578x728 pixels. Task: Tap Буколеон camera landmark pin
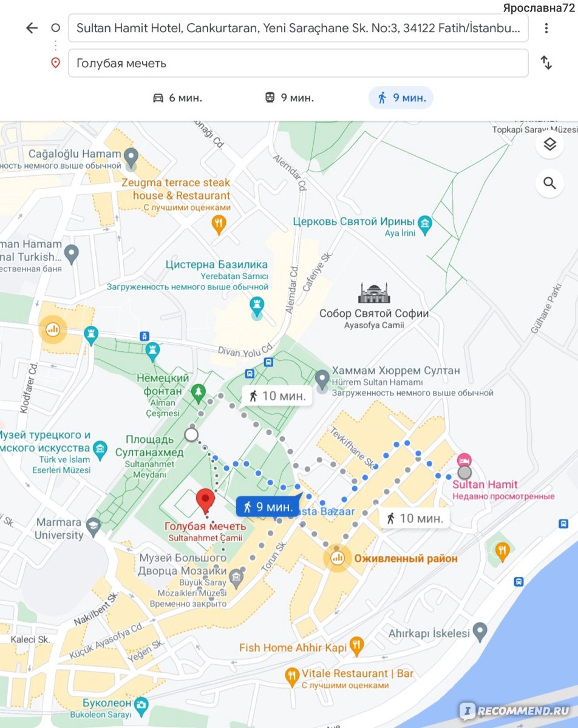(141, 705)
